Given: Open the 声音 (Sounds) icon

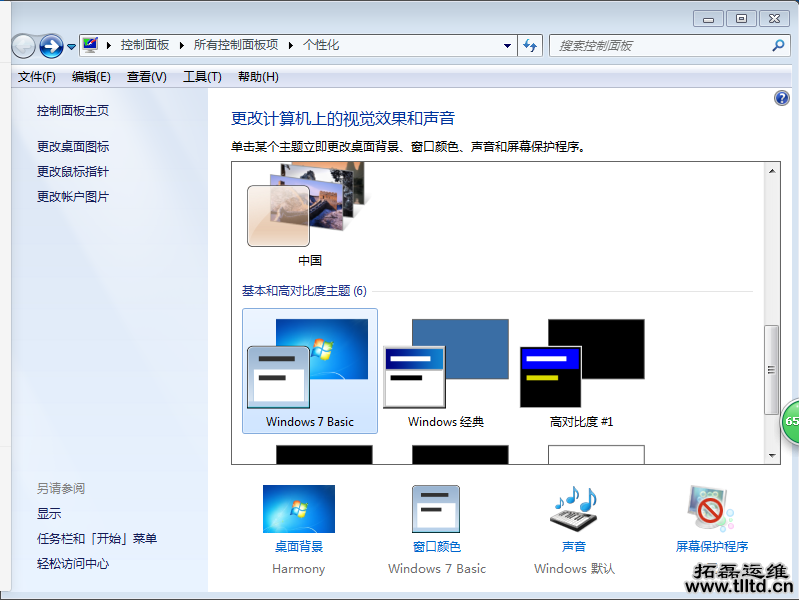Looking at the screenshot, I should click(x=573, y=510).
